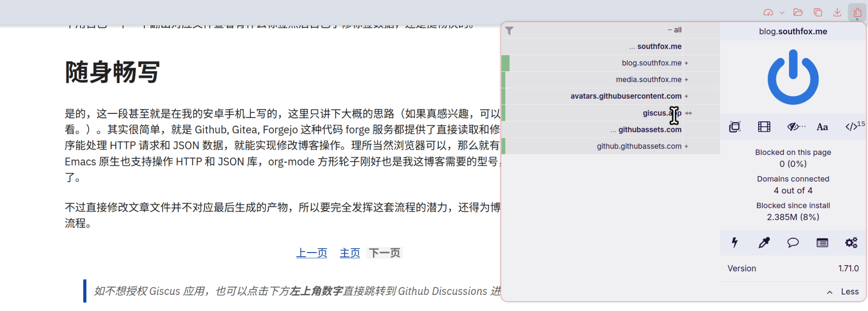Click the 随身畅写 section heading
This screenshot has height=311, width=868.
[112, 72]
